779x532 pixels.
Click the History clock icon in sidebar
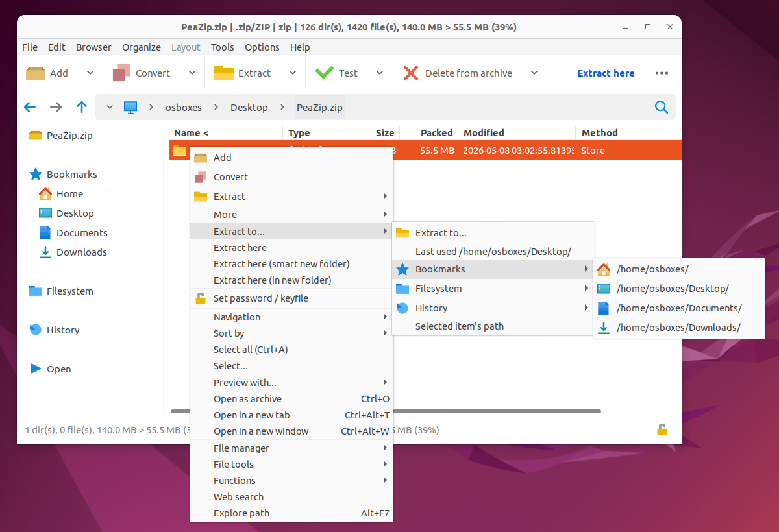[x=36, y=330]
